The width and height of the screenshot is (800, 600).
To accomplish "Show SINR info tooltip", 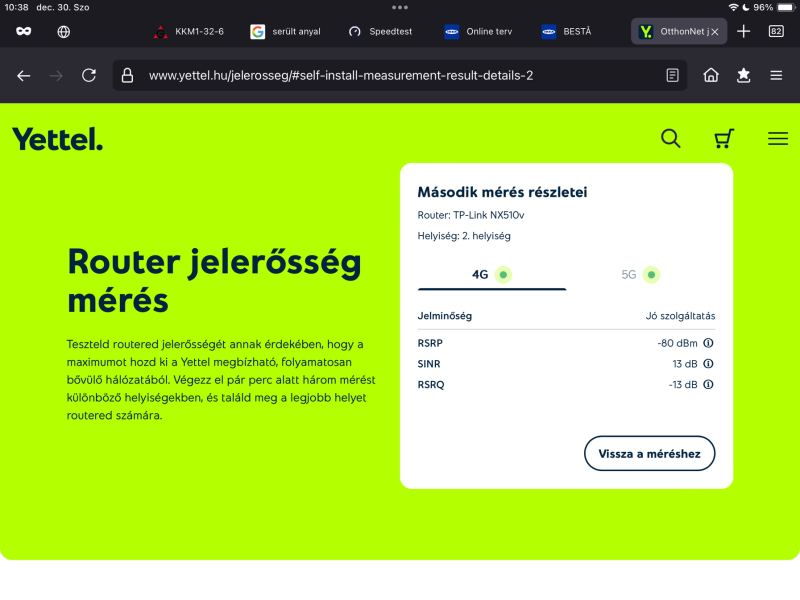I will [x=708, y=364].
